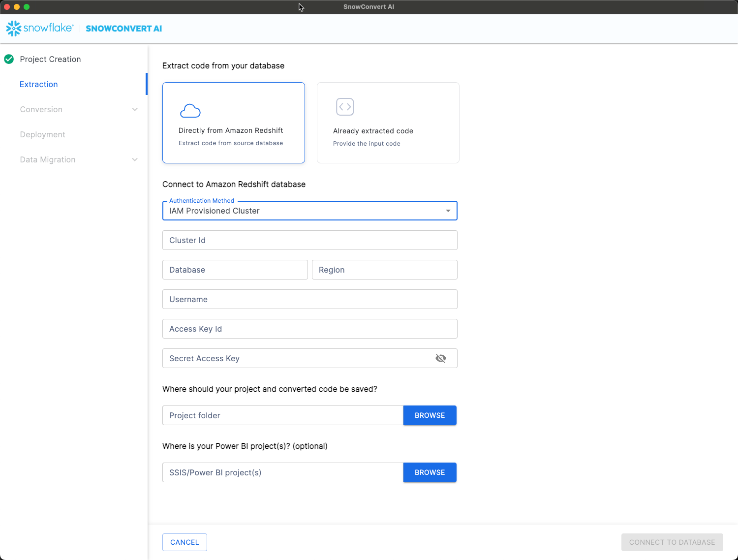Browse for SSIS/Power BI projects
This screenshot has height=560, width=738.
tap(430, 472)
